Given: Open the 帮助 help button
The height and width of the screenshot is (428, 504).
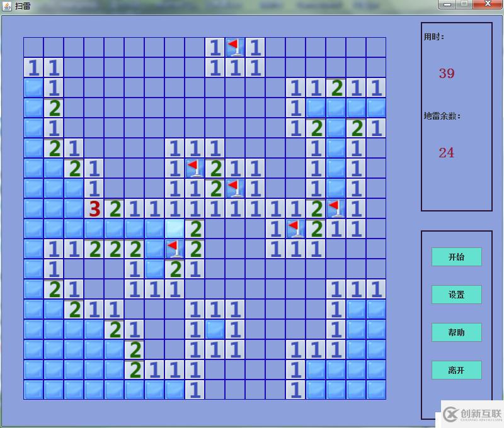Looking at the screenshot, I should coord(456,332).
